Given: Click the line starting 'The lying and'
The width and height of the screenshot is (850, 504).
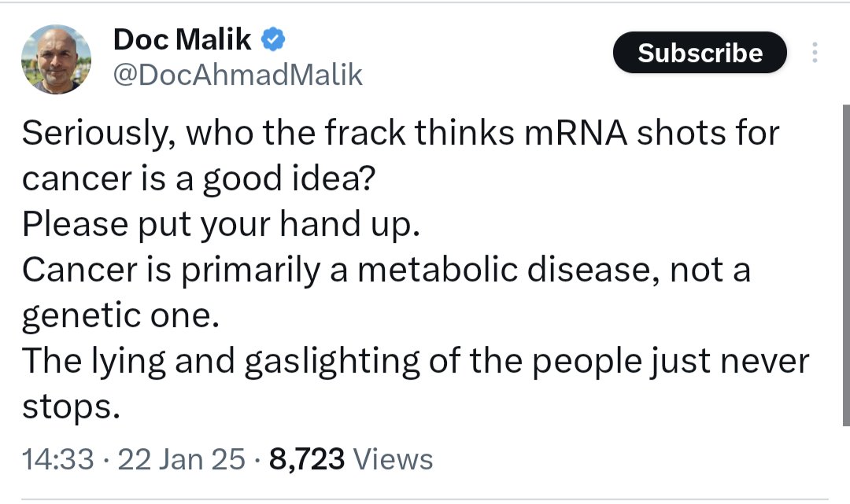Looking at the screenshot, I should coord(416,361).
